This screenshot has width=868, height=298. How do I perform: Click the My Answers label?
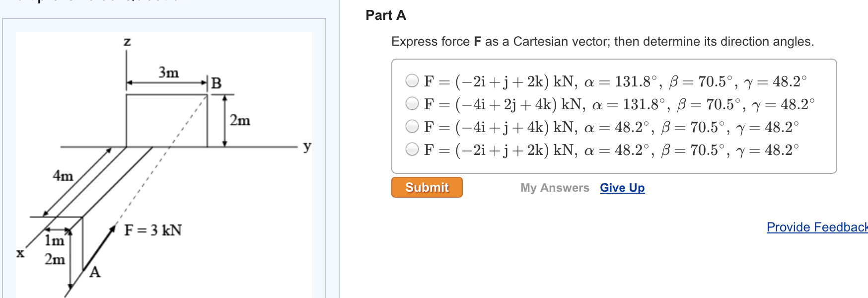(x=554, y=188)
